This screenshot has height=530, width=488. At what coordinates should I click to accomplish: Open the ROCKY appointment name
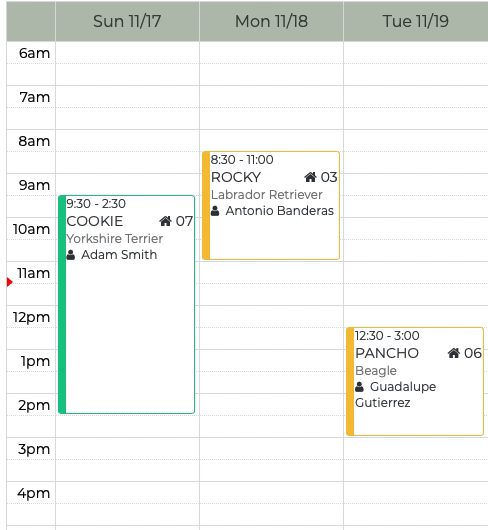pyautogui.click(x=236, y=177)
